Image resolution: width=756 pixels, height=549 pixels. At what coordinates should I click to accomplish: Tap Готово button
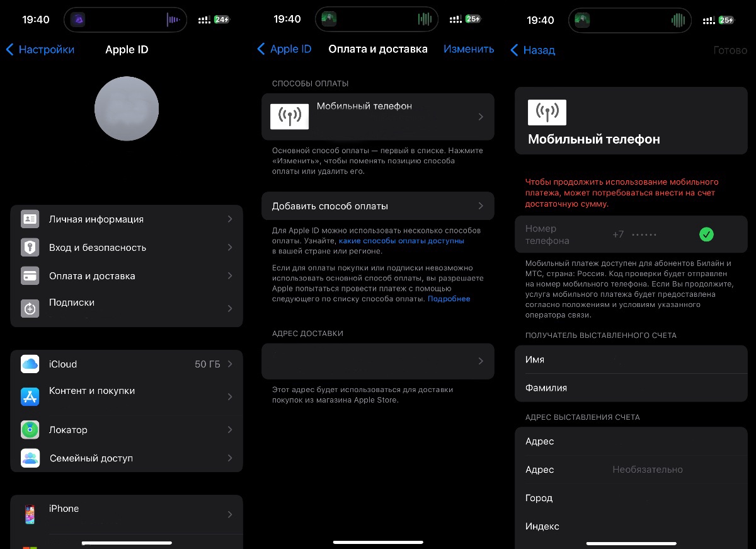[730, 50]
